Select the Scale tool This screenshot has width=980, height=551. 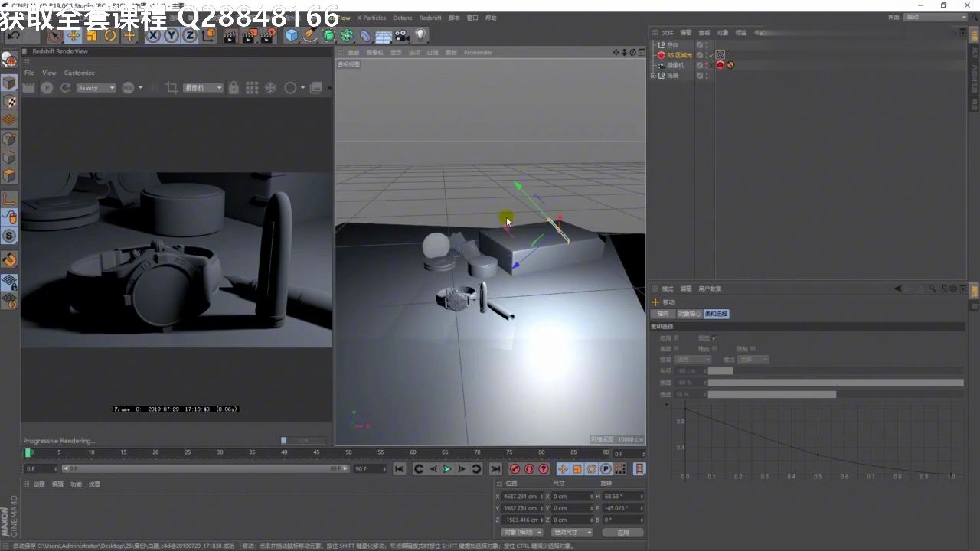coord(91,36)
